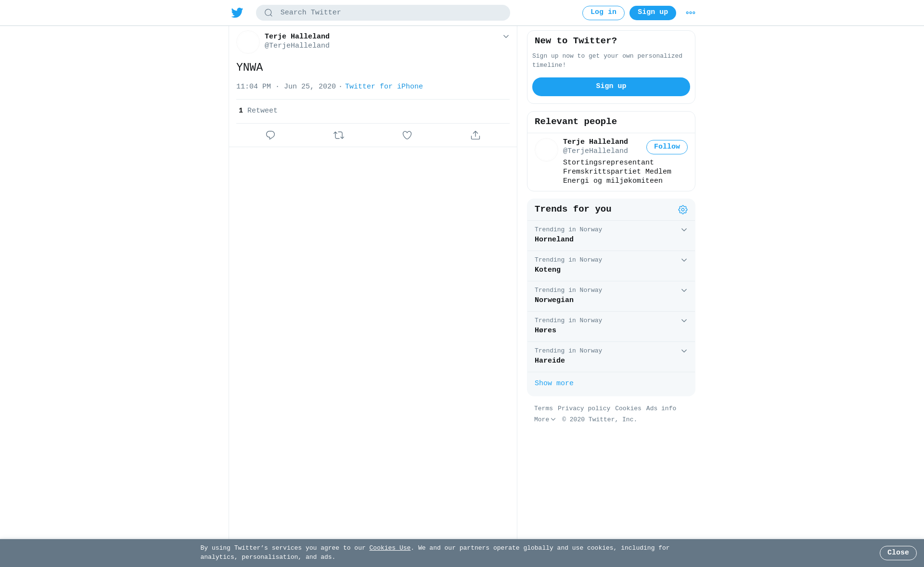Click the share icon under the tweet
The image size is (924, 567).
coord(475,135)
